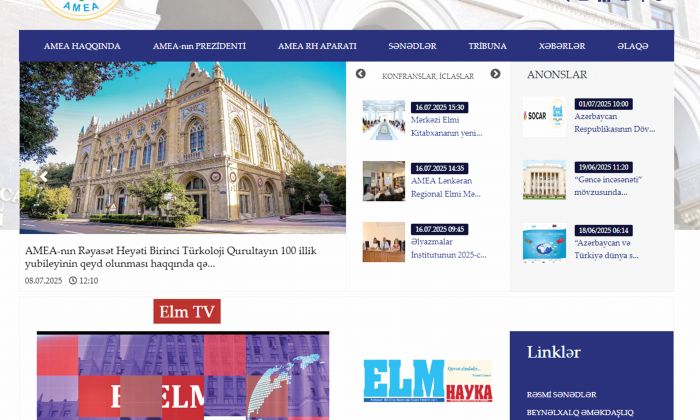Click the previous arrow in conference carousel
This screenshot has height=420, width=700.
point(361,74)
